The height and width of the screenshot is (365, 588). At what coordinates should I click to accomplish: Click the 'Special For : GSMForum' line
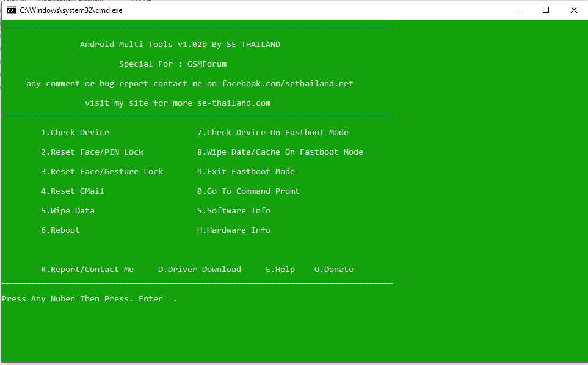coord(173,64)
